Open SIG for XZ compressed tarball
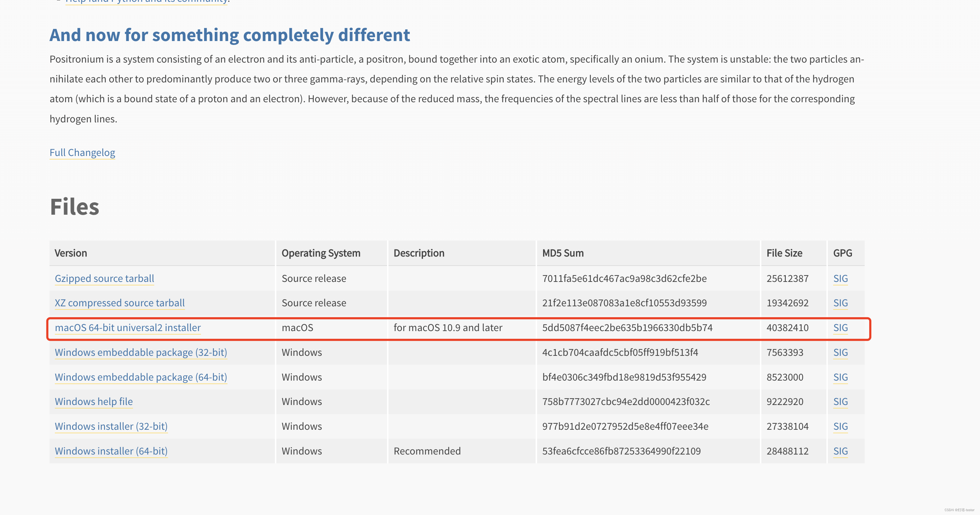 [840, 303]
